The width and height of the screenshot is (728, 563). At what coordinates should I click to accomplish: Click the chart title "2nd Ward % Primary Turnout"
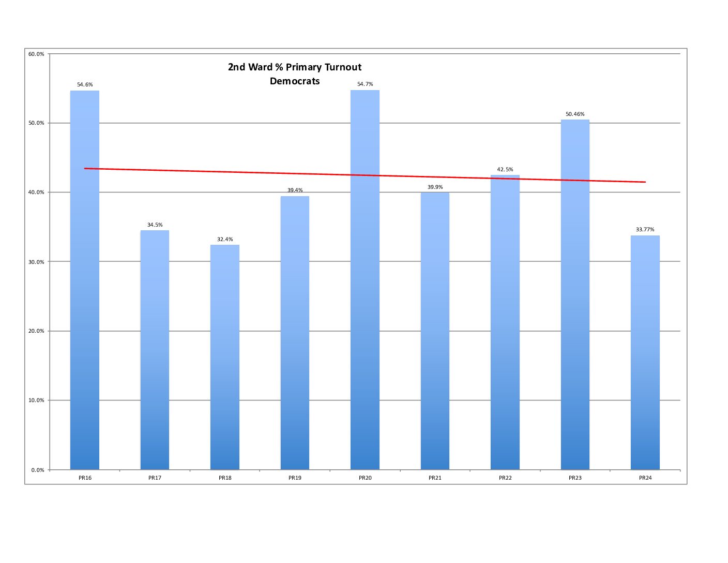(295, 67)
